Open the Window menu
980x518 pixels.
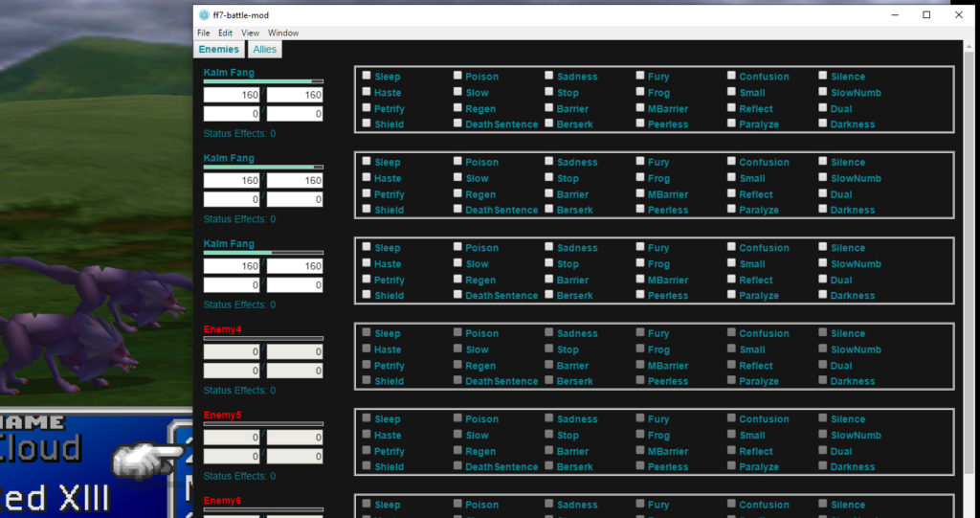coord(283,33)
